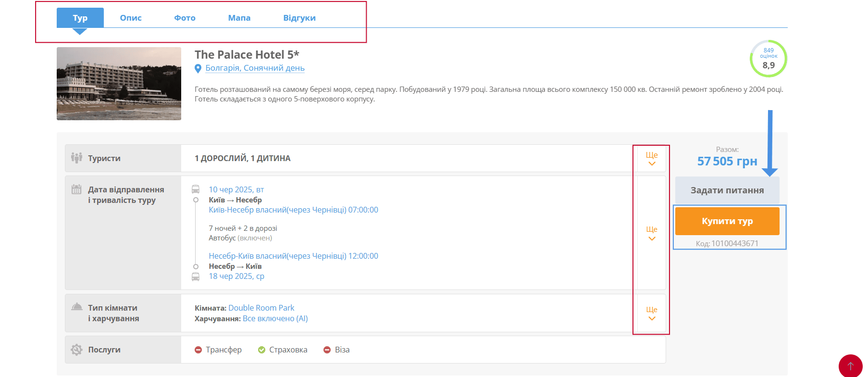Toggle the Віза service option
This screenshot has height=377, width=868.
336,350
